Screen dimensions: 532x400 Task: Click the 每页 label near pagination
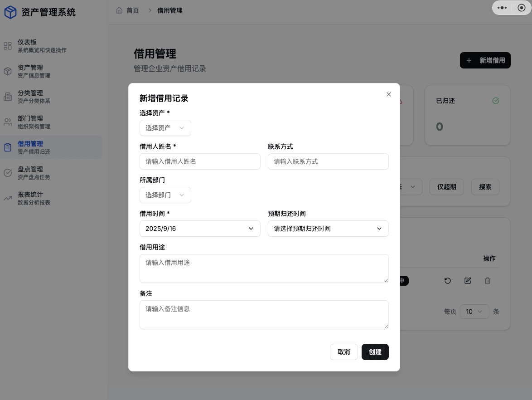pos(450,312)
